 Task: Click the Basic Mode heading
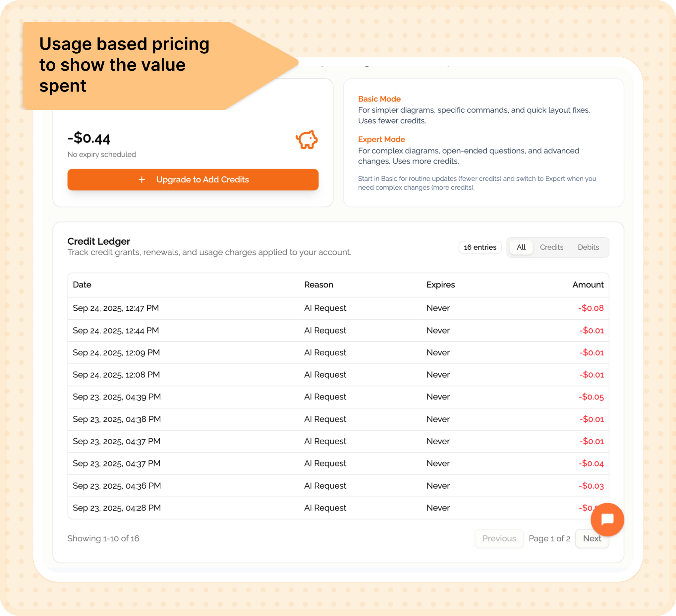379,99
